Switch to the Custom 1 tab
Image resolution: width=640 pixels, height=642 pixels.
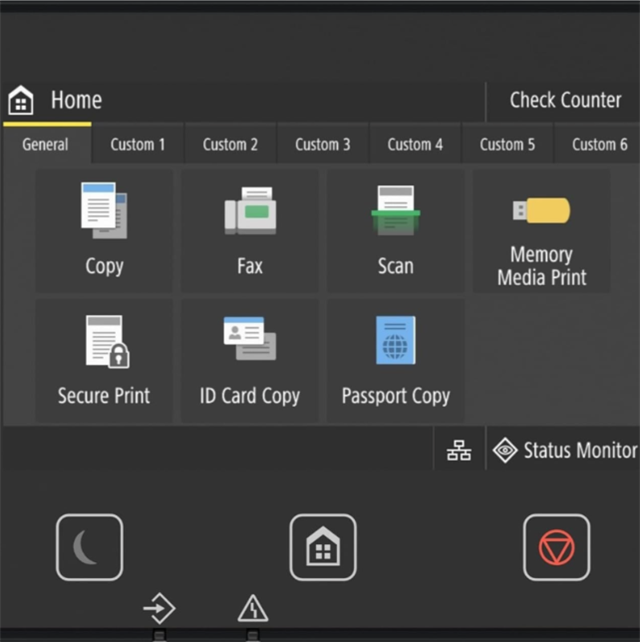point(138,144)
